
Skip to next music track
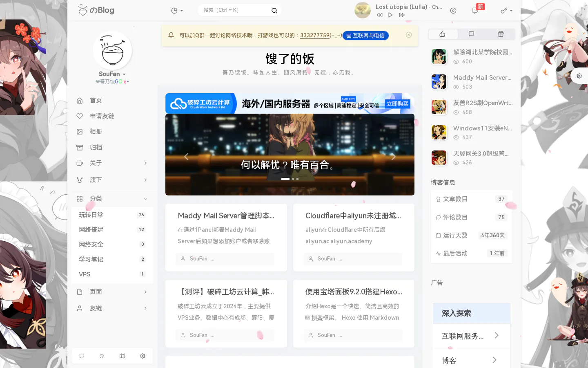coord(402,15)
